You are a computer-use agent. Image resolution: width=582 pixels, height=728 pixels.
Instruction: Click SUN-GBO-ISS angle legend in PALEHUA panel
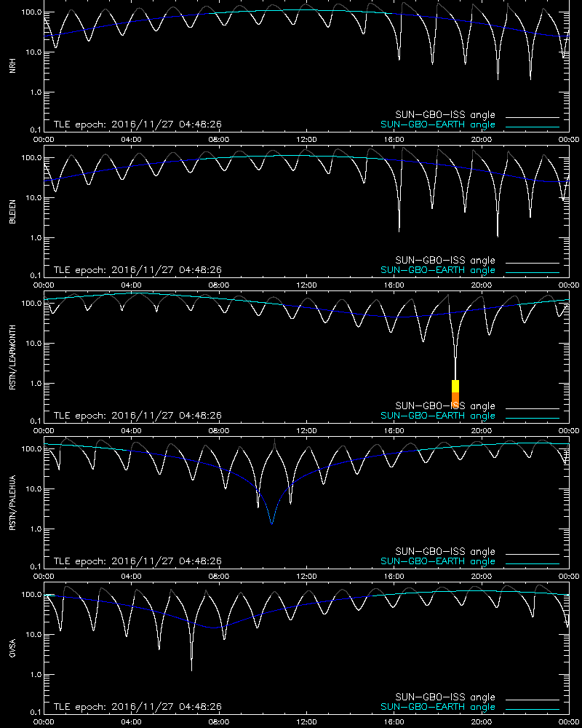[x=445, y=551]
